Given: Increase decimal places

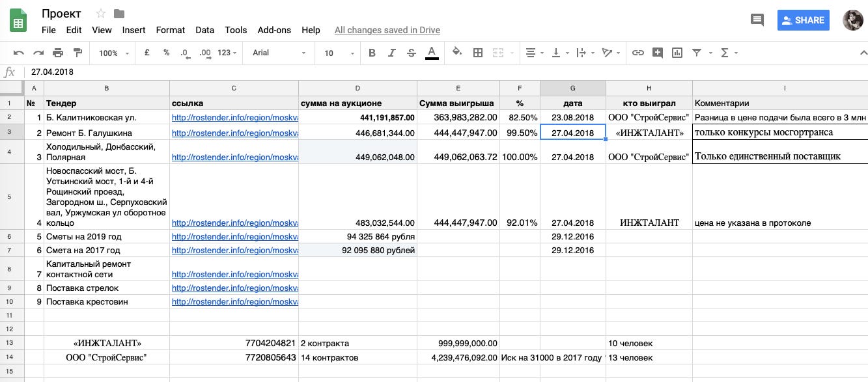Looking at the screenshot, I should click(204, 53).
